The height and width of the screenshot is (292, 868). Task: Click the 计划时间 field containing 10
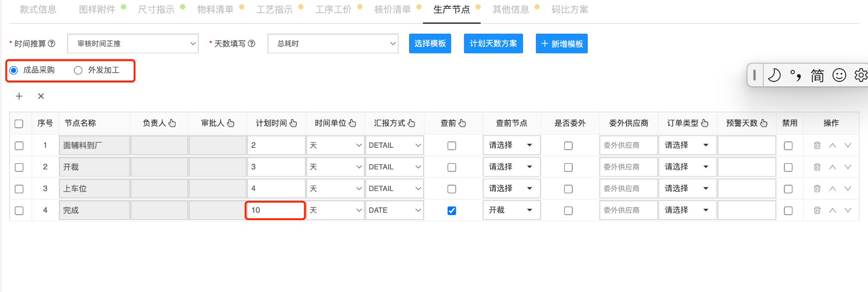(275, 210)
